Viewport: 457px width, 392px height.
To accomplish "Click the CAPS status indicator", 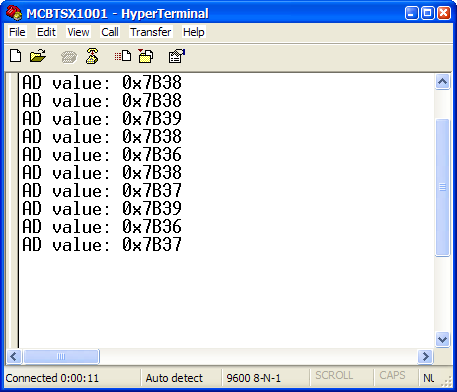I will pos(392,375).
